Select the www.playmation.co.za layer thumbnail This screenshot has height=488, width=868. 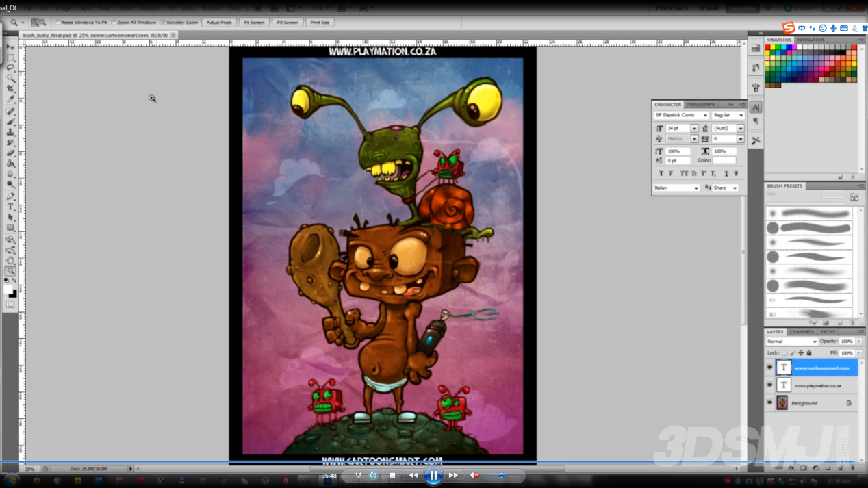(x=784, y=385)
